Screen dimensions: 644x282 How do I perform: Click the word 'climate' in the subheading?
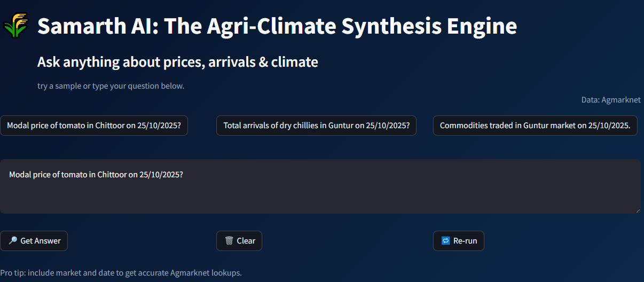click(x=294, y=62)
